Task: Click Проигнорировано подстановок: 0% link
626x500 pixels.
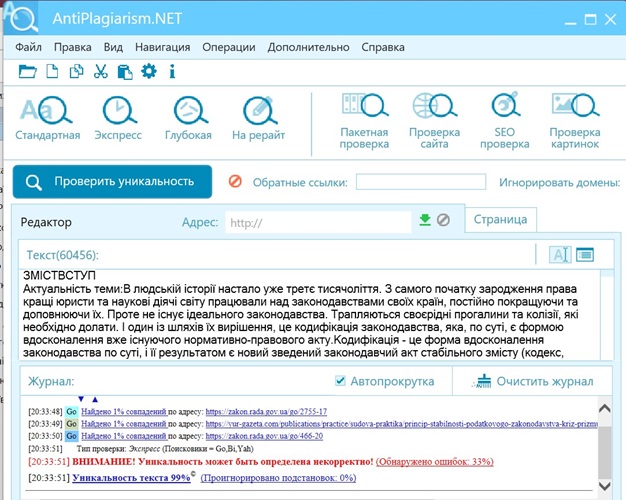Action: tap(278, 478)
